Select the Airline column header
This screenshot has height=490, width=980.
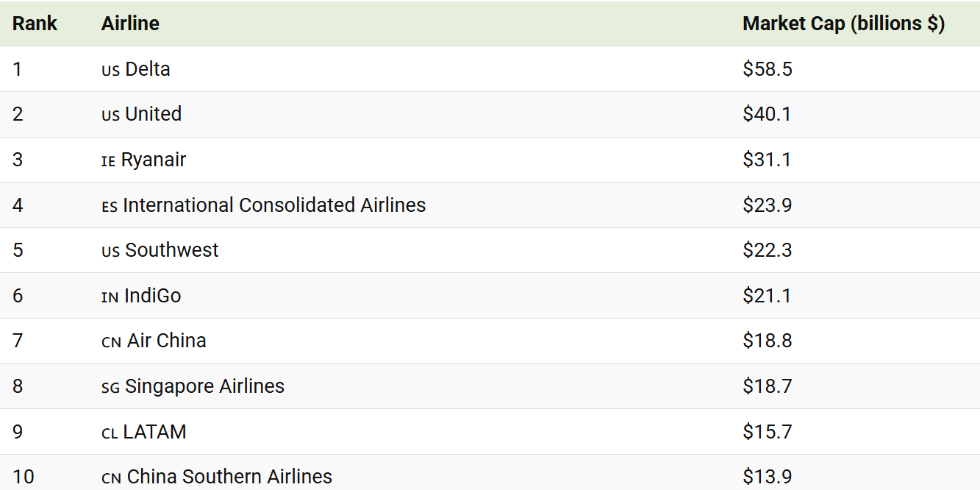pos(130,24)
